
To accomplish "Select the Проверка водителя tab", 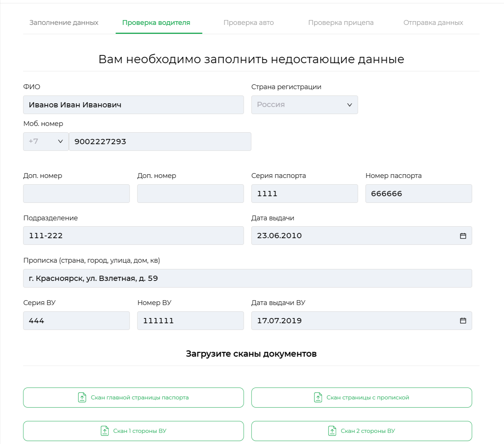I will pos(156,23).
